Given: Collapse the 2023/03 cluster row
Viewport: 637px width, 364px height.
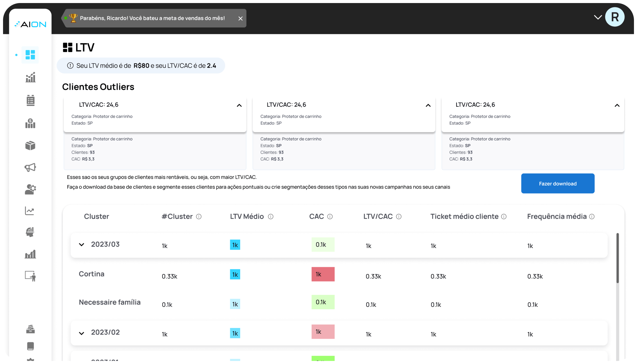Looking at the screenshot, I should click(x=81, y=245).
